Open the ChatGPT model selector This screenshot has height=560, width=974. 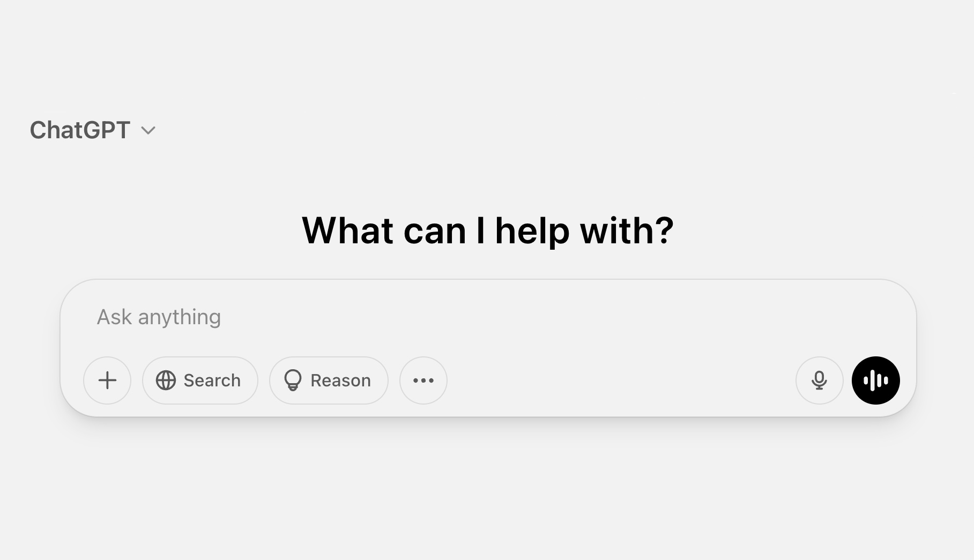92,130
